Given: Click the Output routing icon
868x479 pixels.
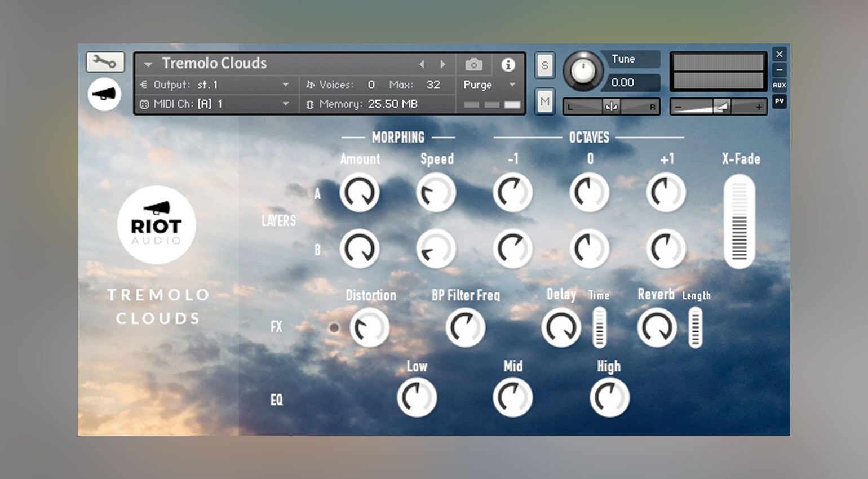Looking at the screenshot, I should pyautogui.click(x=143, y=85).
